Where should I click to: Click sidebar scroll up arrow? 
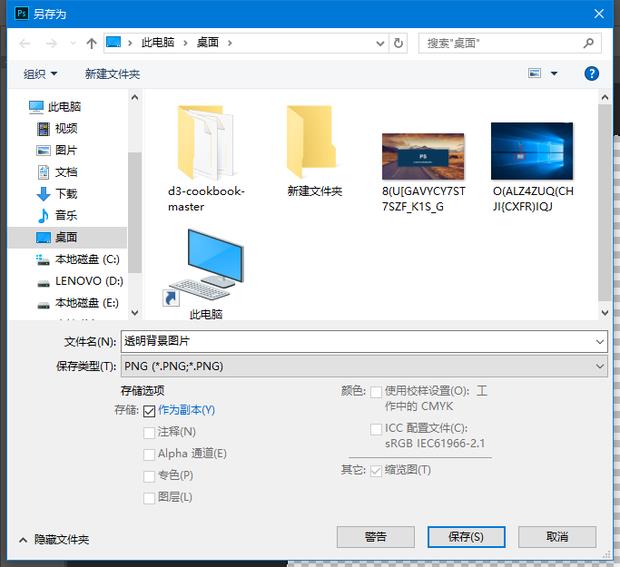[134, 97]
